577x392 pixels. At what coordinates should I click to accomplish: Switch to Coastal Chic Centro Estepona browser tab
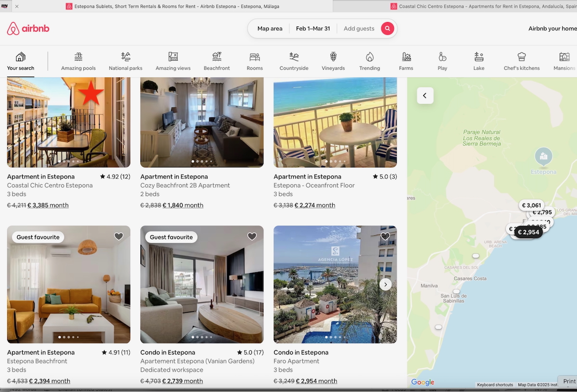point(481,6)
